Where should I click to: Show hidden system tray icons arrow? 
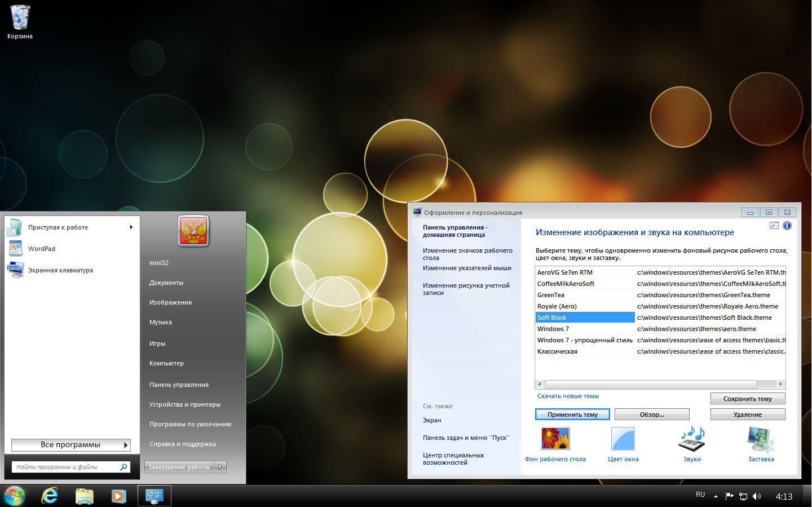coord(716,496)
